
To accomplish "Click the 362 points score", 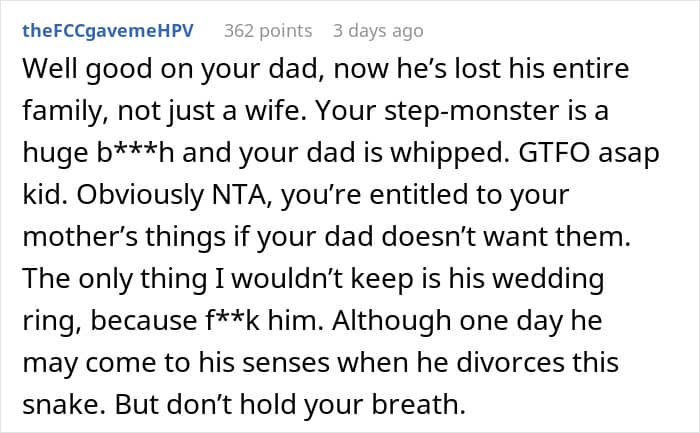I will click(x=268, y=31).
